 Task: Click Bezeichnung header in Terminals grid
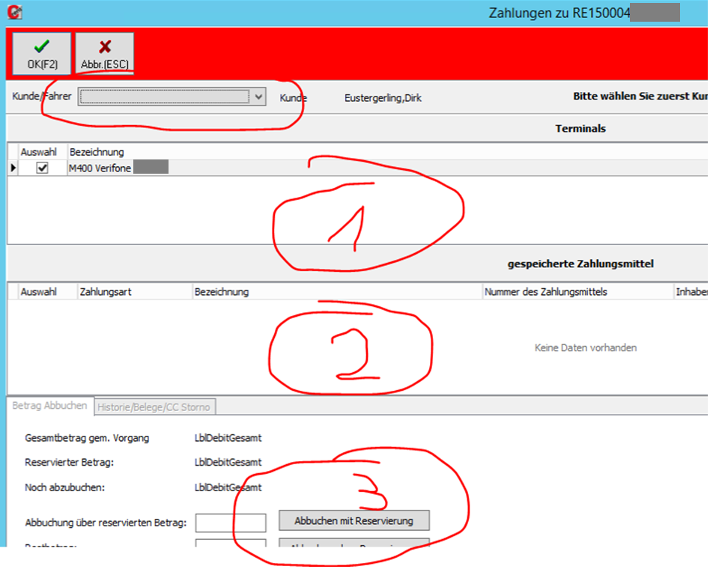click(x=97, y=152)
